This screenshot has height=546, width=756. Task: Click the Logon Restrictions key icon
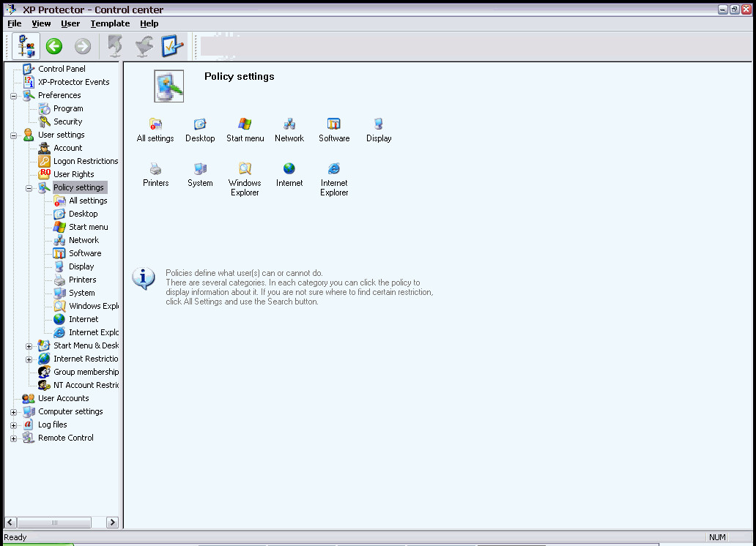(45, 161)
